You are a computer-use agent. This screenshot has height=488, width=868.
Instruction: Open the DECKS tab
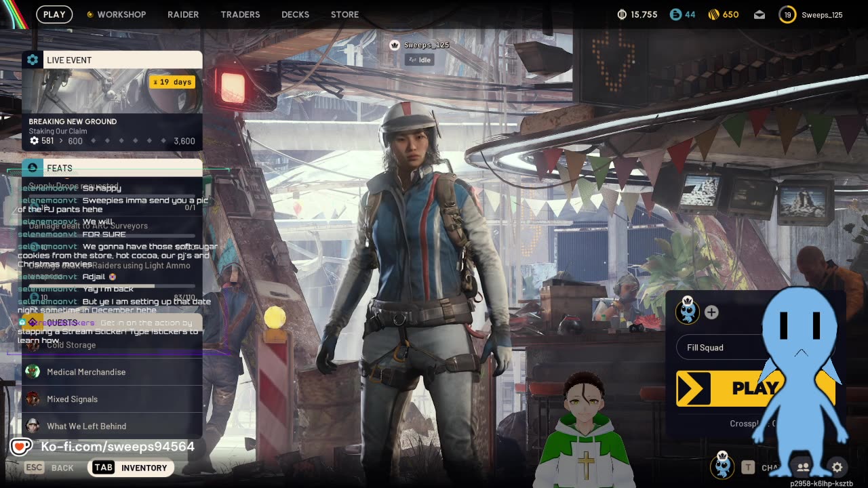point(295,14)
